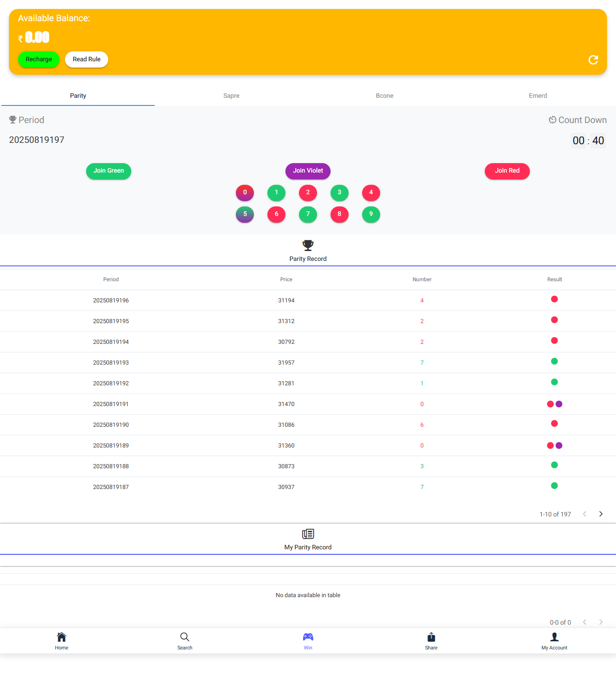Select the green number 7 circle
This screenshot has width=616, height=676.
(308, 215)
